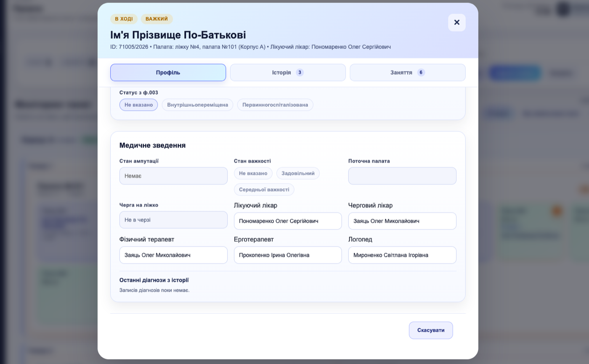
Task: Click the Лікуючий лікар field
Action: tap(288, 221)
